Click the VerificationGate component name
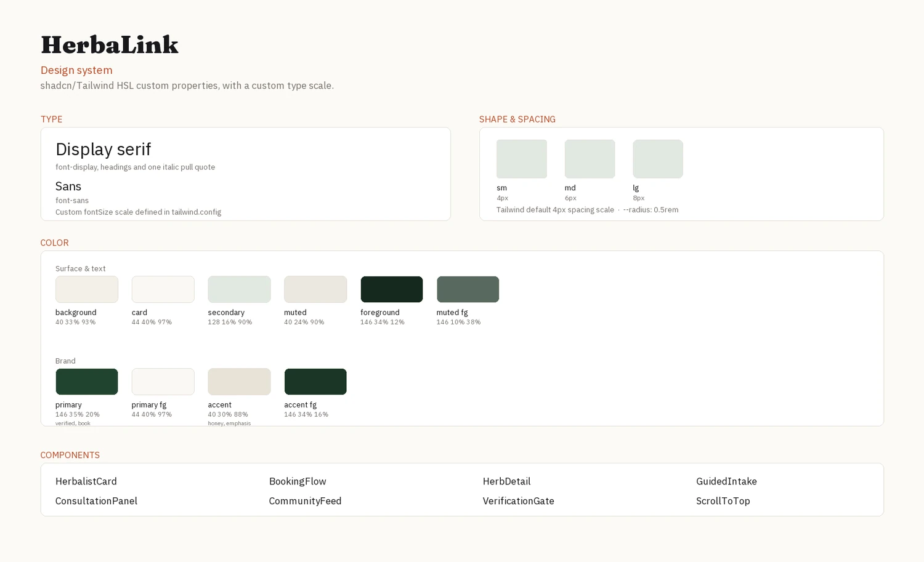This screenshot has width=924, height=562. (x=518, y=501)
